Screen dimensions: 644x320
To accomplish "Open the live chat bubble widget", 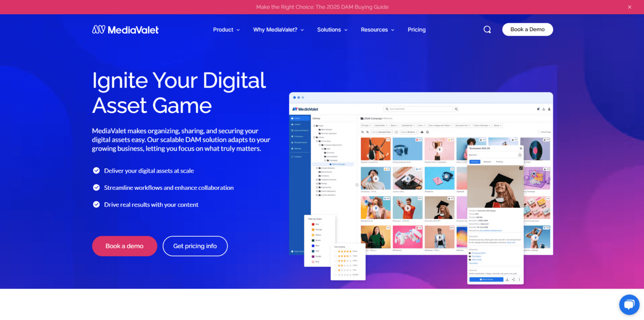I will (629, 305).
